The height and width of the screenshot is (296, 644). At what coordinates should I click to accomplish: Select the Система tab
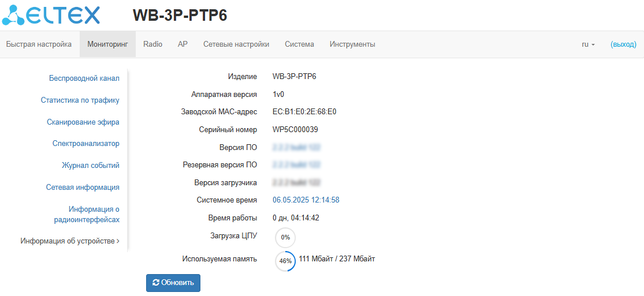[299, 44]
